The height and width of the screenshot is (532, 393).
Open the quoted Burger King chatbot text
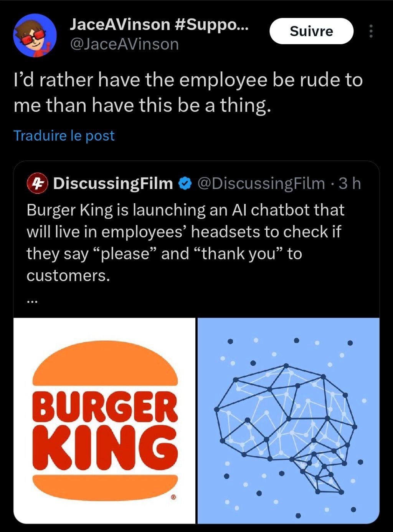point(184,242)
